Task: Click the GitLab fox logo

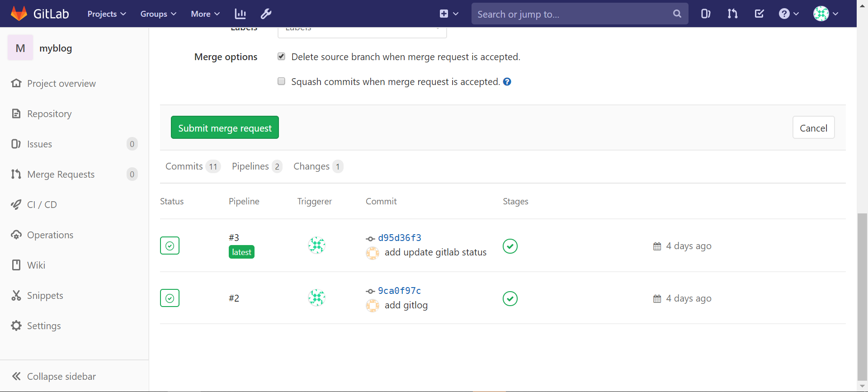Action: coord(19,14)
